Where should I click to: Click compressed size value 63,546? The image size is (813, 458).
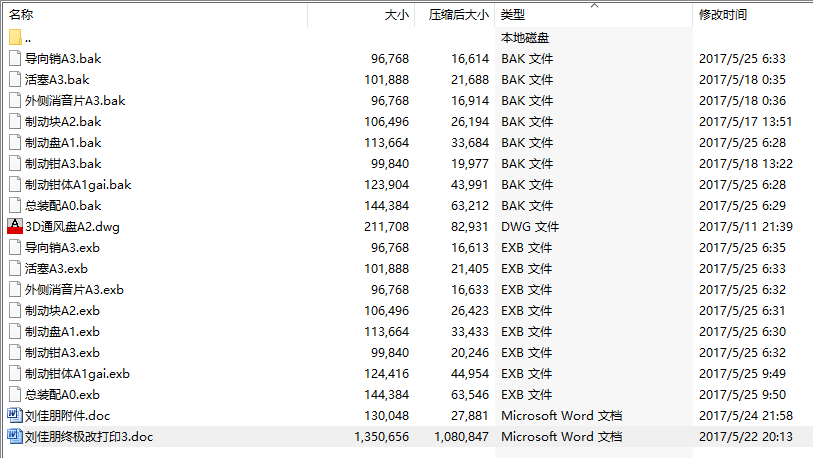pos(470,395)
